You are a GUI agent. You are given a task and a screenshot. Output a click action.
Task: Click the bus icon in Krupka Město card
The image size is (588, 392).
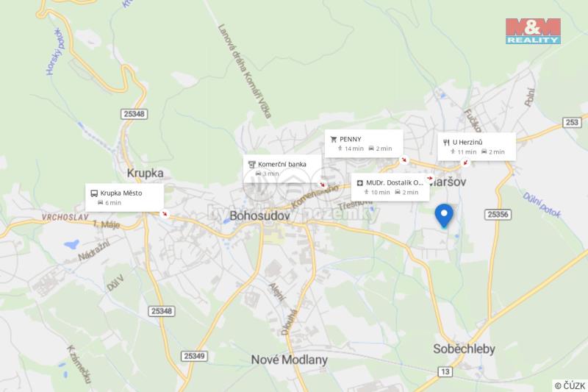[94, 193]
